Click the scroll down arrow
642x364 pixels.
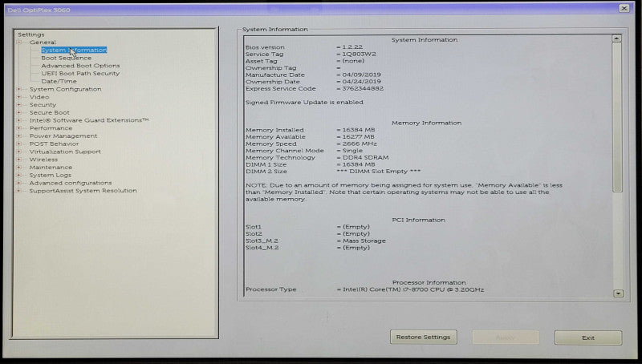click(617, 293)
